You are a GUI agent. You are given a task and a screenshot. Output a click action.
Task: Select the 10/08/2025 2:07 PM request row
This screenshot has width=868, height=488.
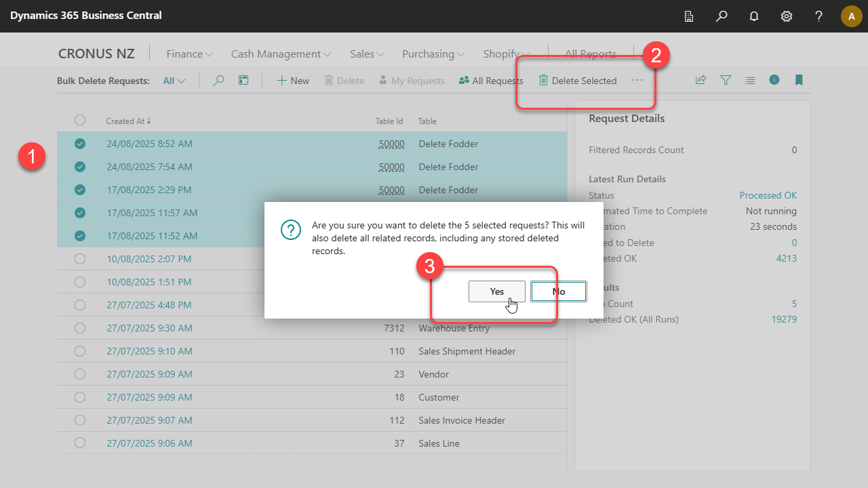(x=79, y=259)
